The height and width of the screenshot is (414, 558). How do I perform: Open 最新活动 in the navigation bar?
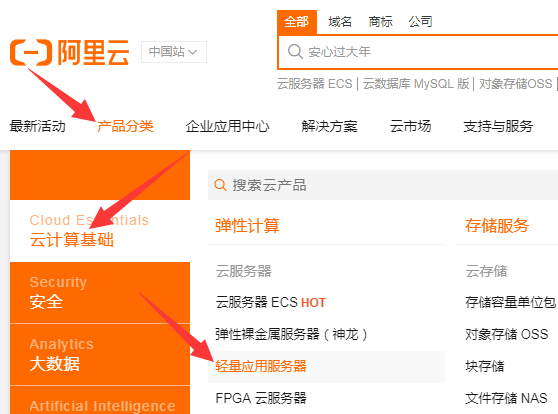(37, 126)
